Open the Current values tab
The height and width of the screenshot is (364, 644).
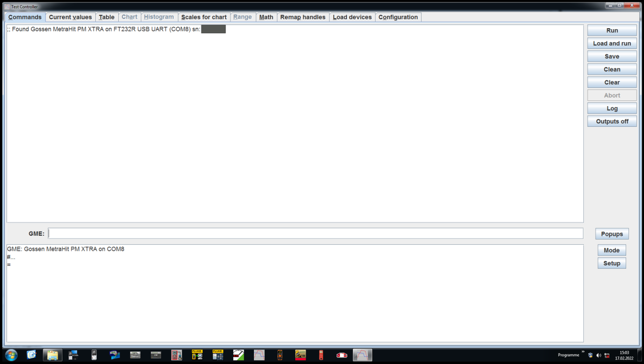point(70,17)
